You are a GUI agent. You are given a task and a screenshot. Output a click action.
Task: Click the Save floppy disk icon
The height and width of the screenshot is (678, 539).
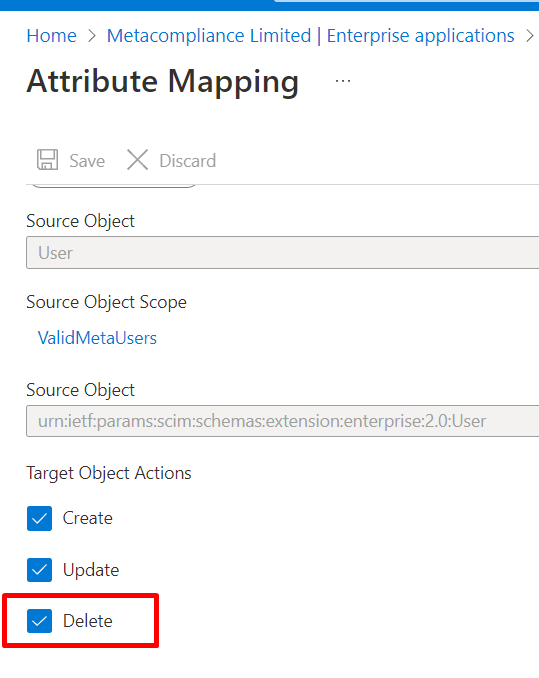(48, 160)
